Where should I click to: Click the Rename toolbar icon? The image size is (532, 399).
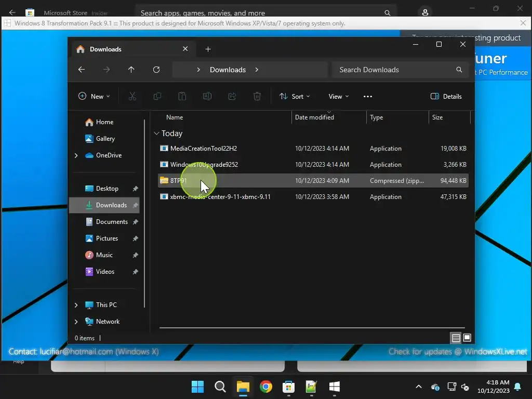207,96
